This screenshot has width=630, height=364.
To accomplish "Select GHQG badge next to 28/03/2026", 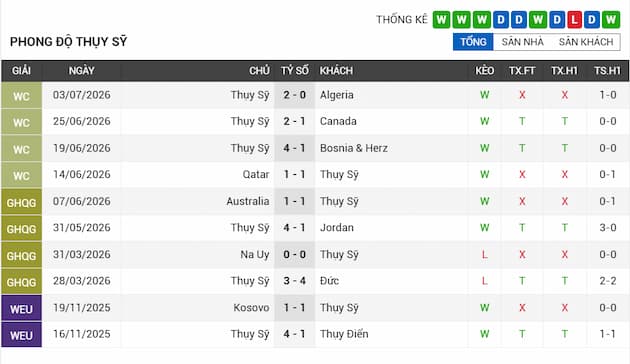I will tap(21, 282).
